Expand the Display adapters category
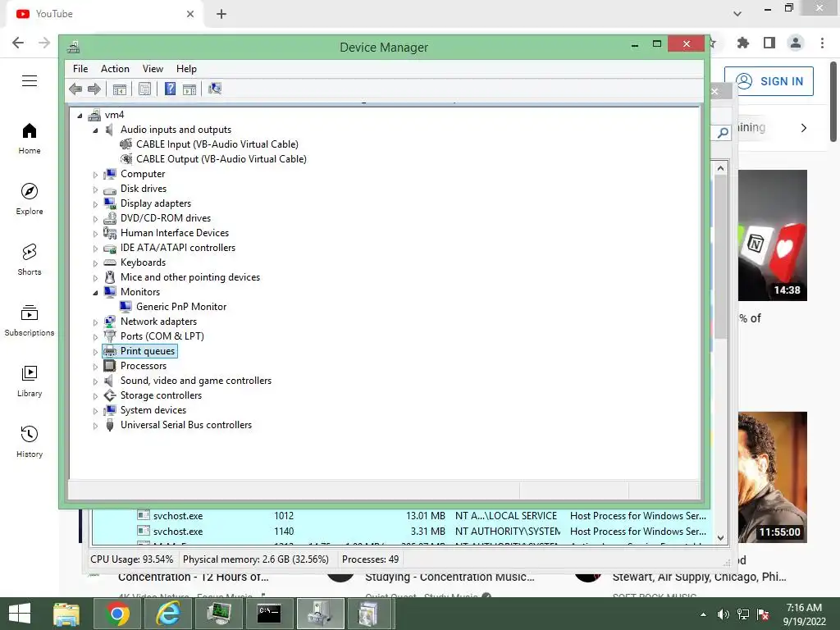The width and height of the screenshot is (840, 630). point(95,204)
